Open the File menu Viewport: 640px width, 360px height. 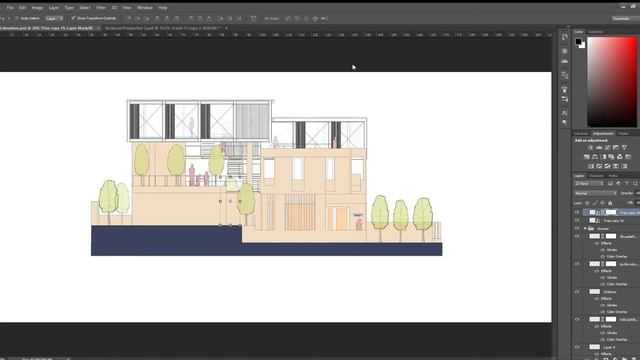tap(10, 7)
